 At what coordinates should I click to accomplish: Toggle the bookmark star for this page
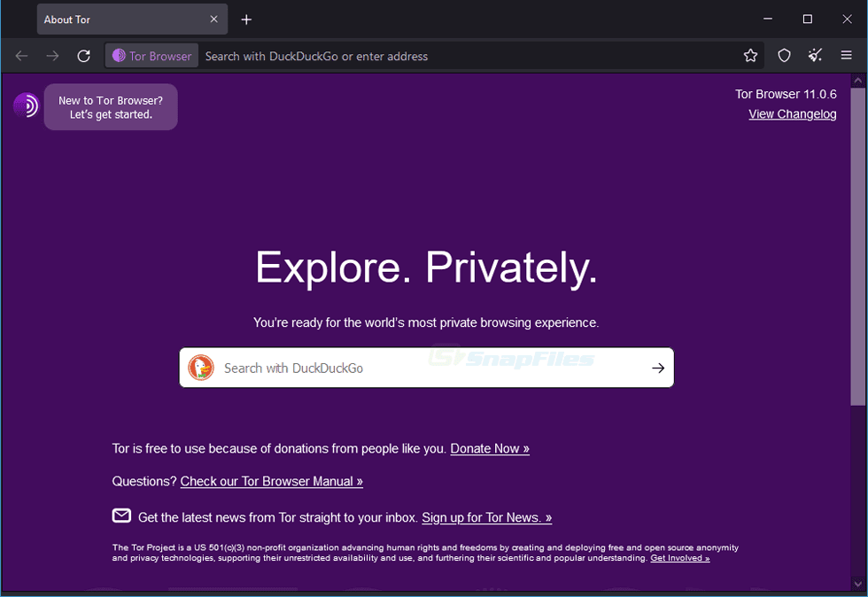750,55
